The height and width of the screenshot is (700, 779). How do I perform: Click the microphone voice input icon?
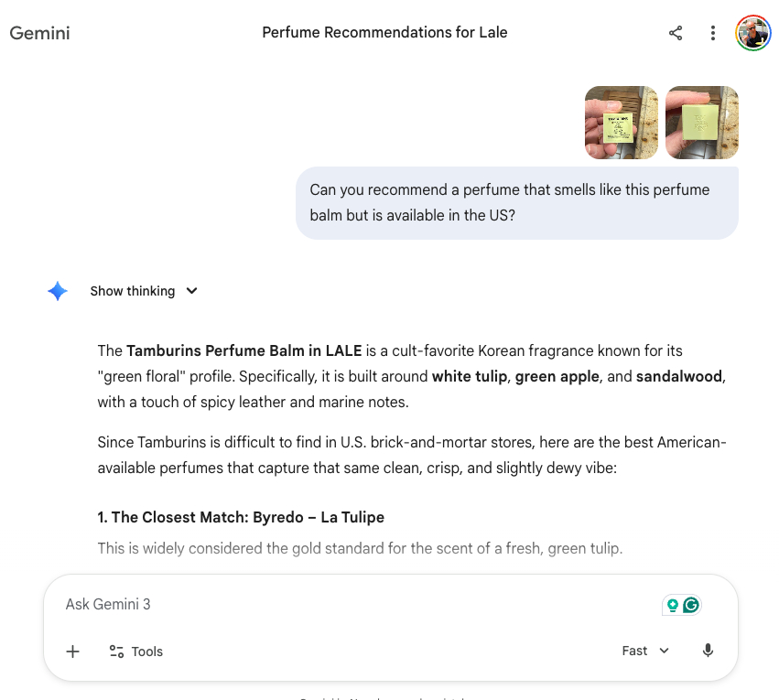point(708,651)
